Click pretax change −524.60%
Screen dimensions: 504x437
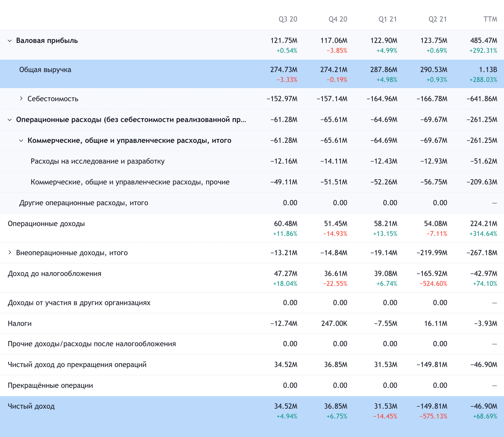coord(433,284)
